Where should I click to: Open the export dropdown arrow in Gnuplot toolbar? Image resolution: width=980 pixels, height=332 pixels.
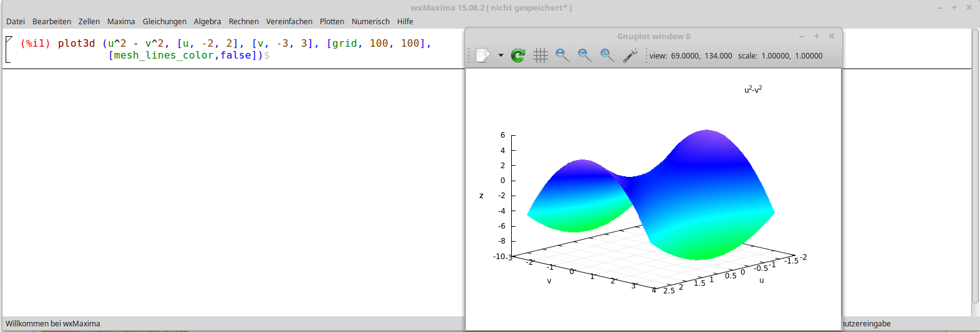click(x=501, y=55)
